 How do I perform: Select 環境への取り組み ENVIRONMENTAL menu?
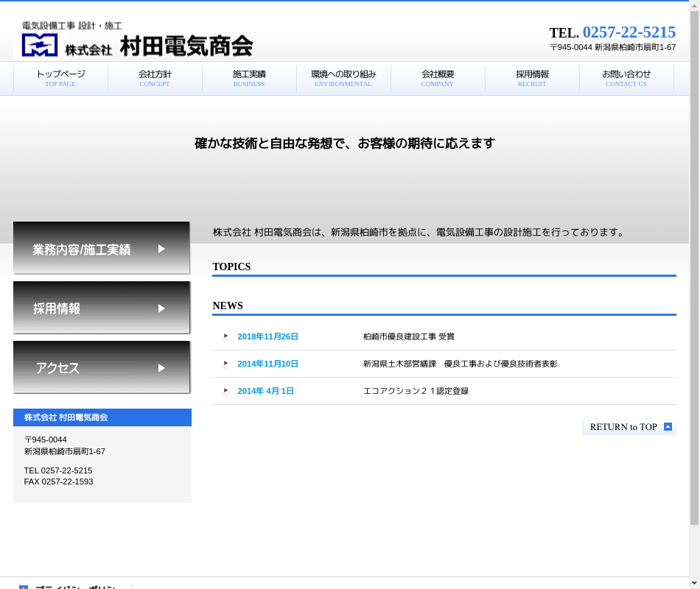[x=343, y=78]
